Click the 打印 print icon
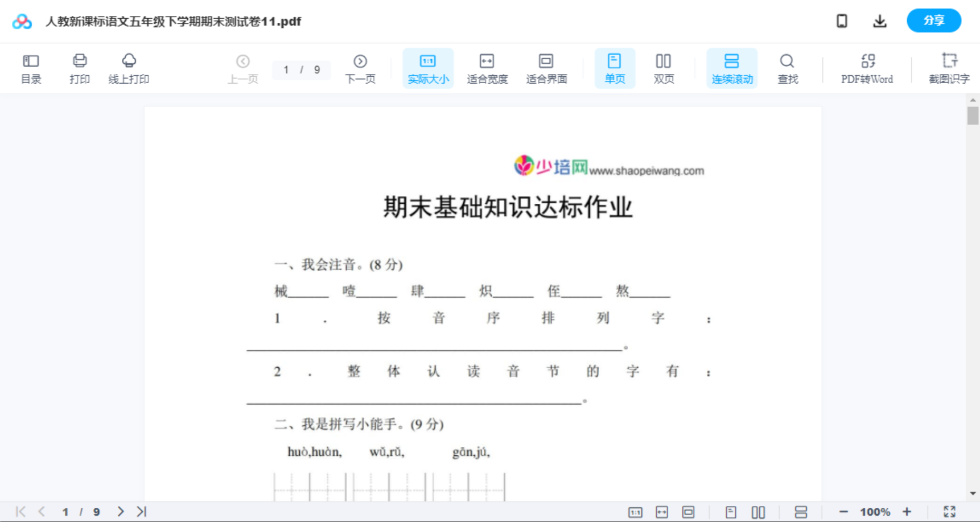This screenshot has width=980, height=522. (80, 68)
